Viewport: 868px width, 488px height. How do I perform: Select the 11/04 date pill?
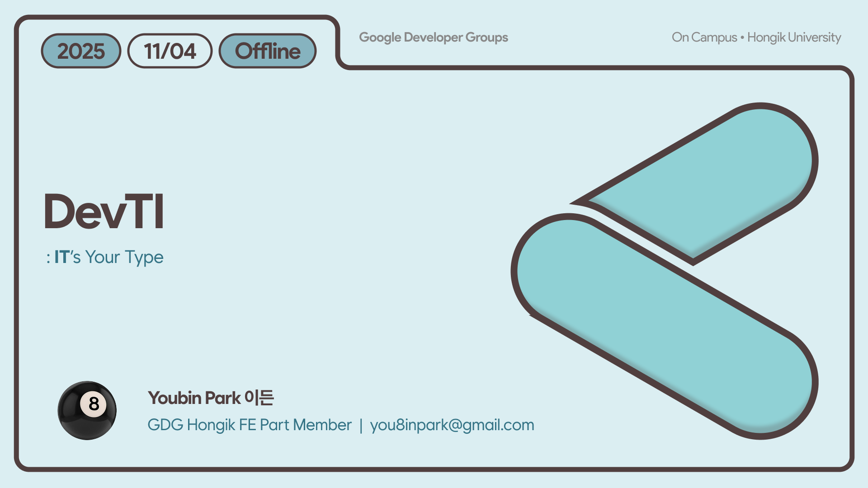pyautogui.click(x=170, y=51)
